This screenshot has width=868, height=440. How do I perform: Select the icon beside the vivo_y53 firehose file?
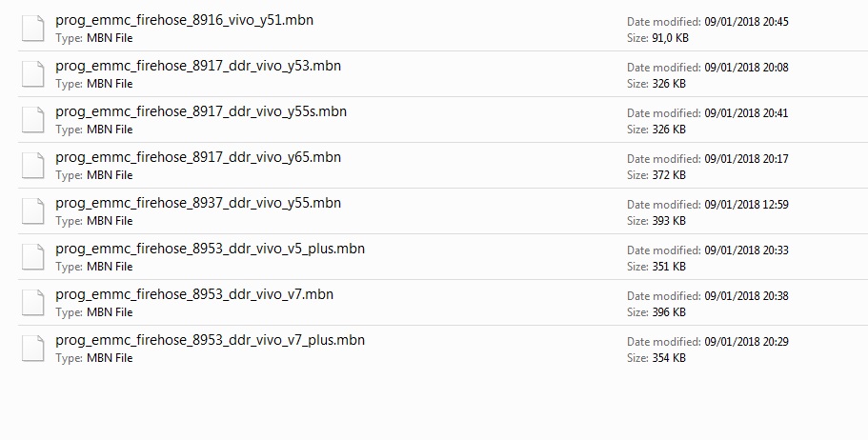point(33,74)
